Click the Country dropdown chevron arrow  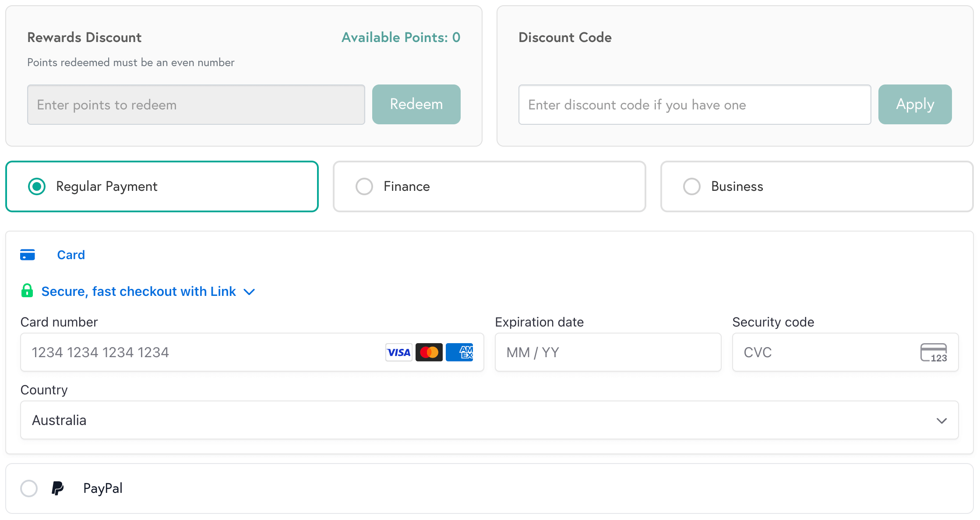pos(941,421)
